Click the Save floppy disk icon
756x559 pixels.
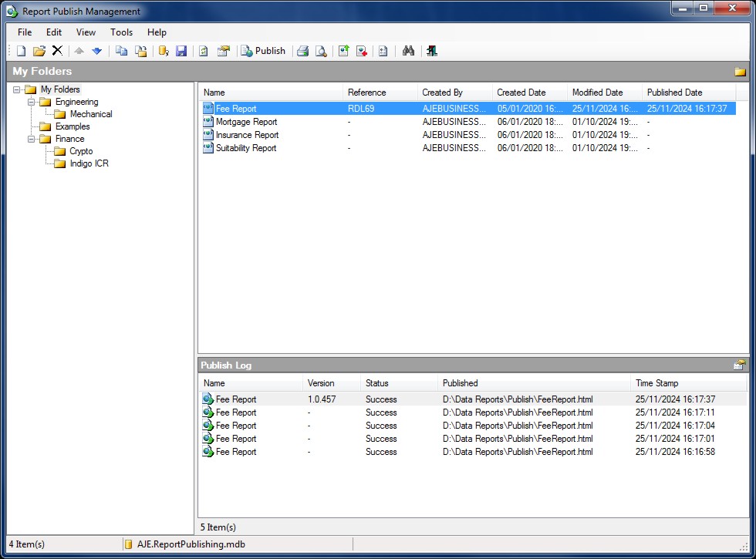(181, 51)
